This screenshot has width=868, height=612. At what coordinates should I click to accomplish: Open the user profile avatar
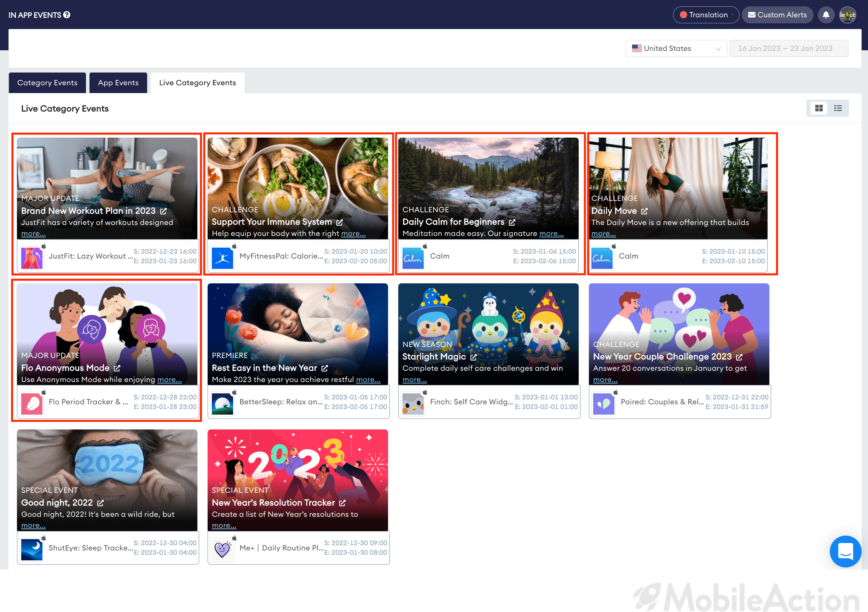(x=847, y=15)
